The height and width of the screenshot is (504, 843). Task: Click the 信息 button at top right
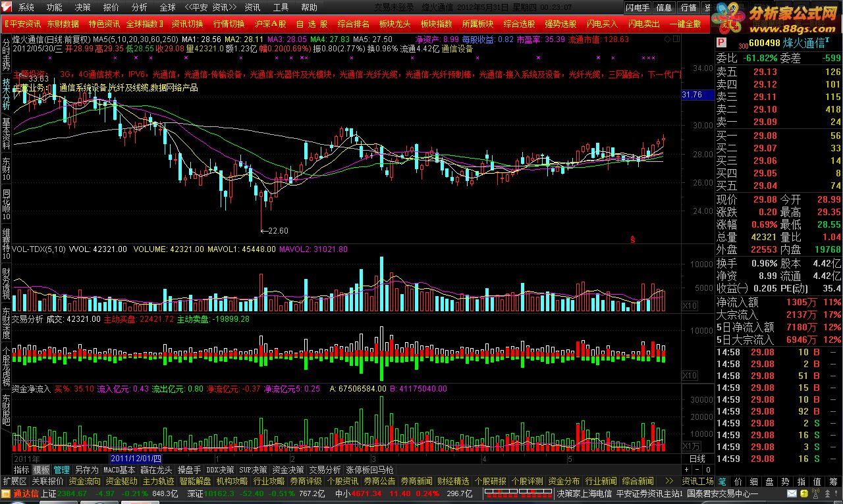click(665, 7)
